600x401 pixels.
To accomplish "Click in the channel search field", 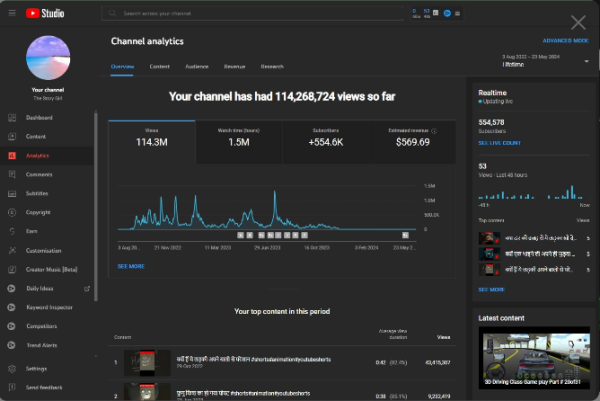I will [x=250, y=15].
